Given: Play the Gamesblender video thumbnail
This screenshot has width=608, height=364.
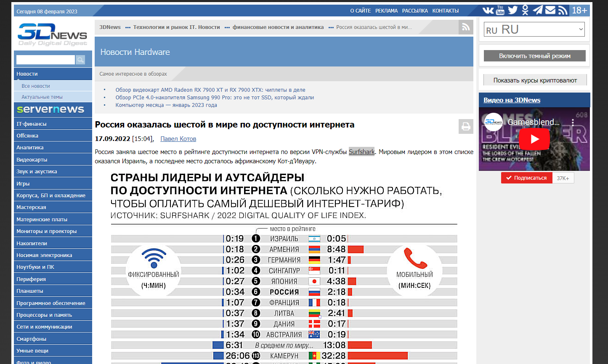Looking at the screenshot, I should 534,139.
